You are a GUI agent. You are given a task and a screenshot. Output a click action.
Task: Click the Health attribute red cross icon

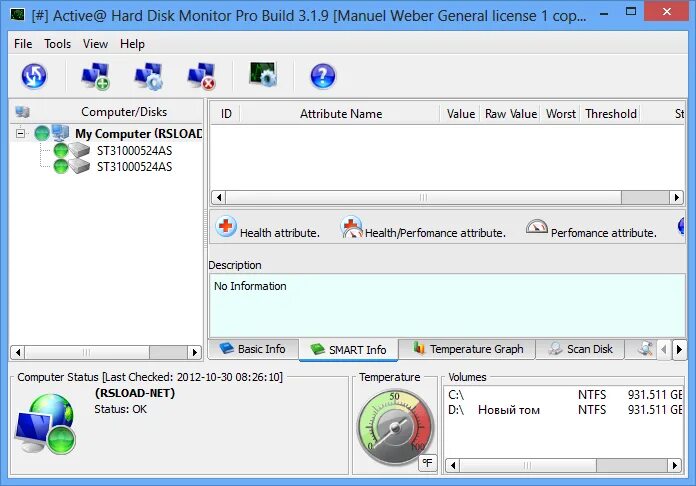226,226
